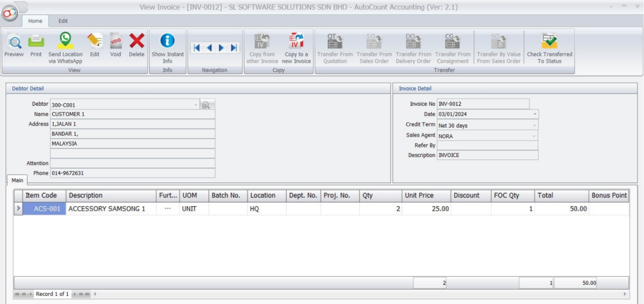
Task: Print the invoice using the Print icon
Action: coord(36,46)
